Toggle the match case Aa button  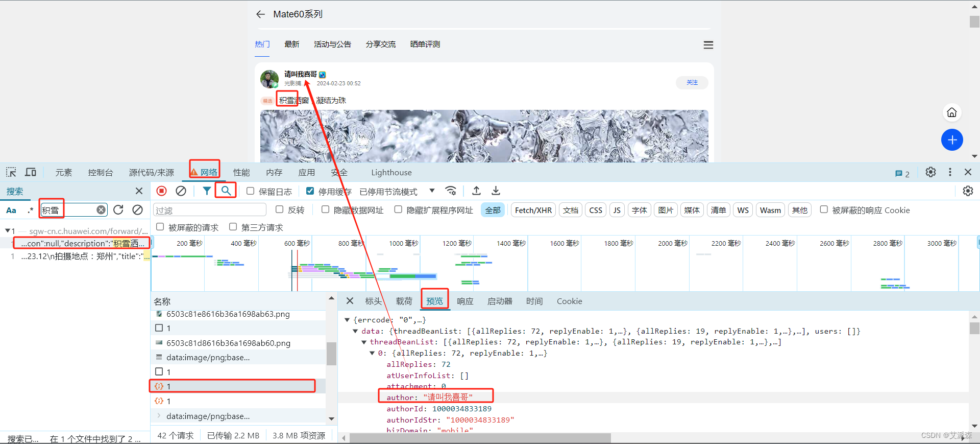pos(11,210)
